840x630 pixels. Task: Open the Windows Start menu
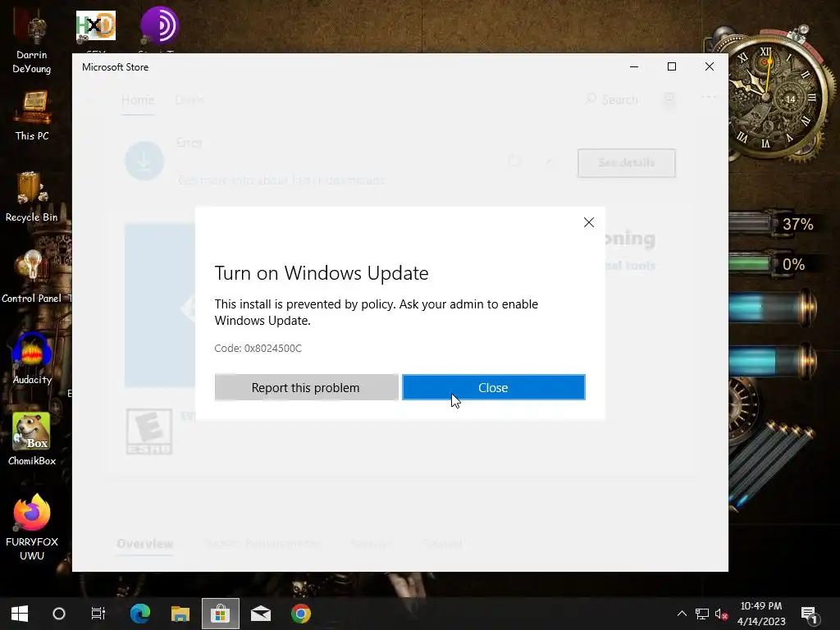coord(20,614)
